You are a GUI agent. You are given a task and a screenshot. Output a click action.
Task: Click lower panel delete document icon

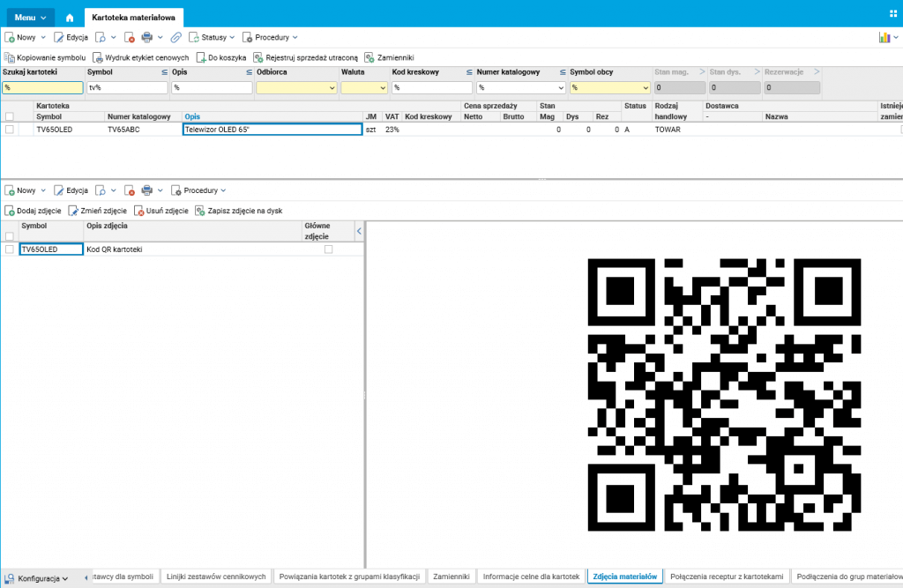[x=130, y=190]
